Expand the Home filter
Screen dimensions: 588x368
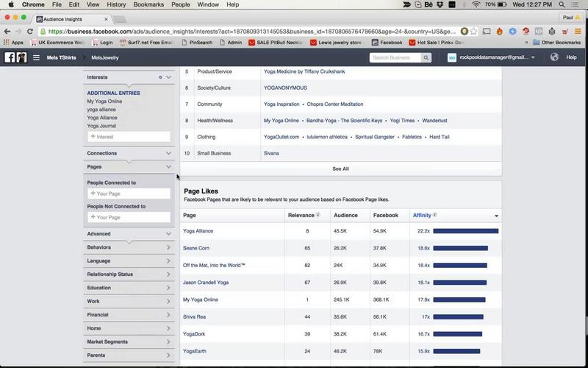tap(129, 328)
